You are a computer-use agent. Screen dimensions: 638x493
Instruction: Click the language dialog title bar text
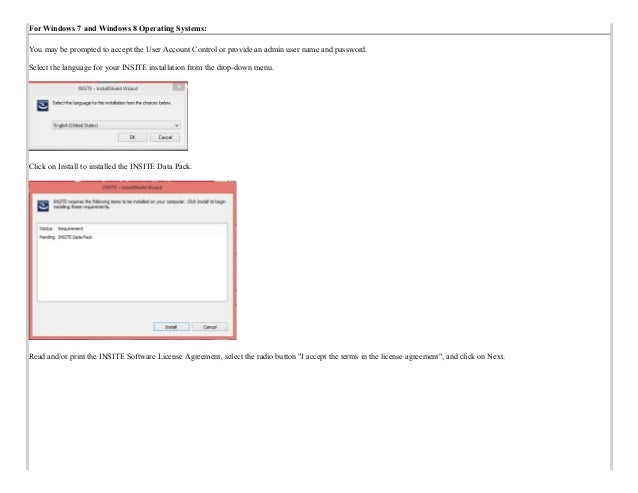click(108, 88)
